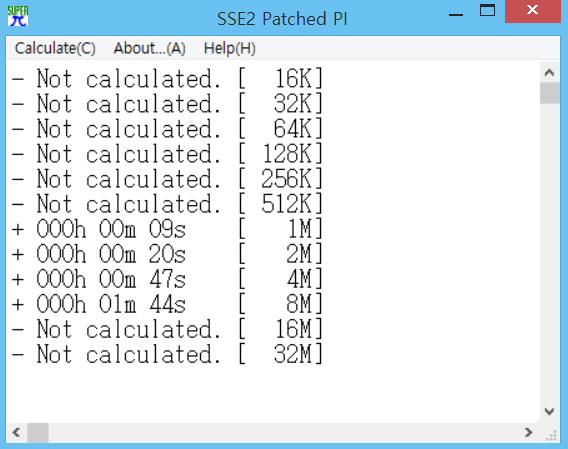
Task: Click the 512K Not calculated line
Action: (167, 204)
